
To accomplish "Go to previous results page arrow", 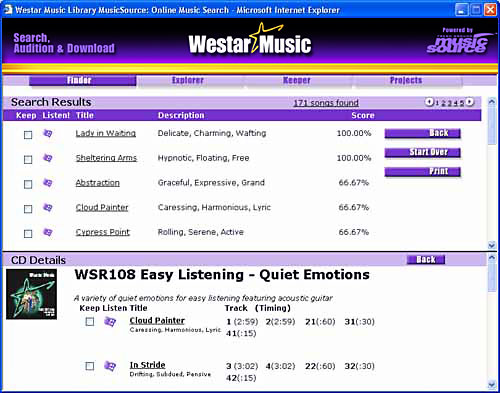I will 429,102.
